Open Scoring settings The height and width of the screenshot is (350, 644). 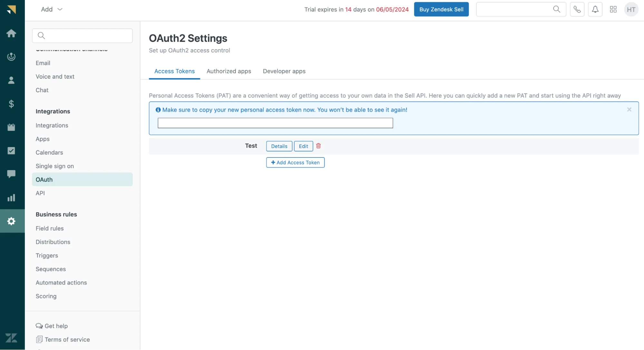point(46,296)
